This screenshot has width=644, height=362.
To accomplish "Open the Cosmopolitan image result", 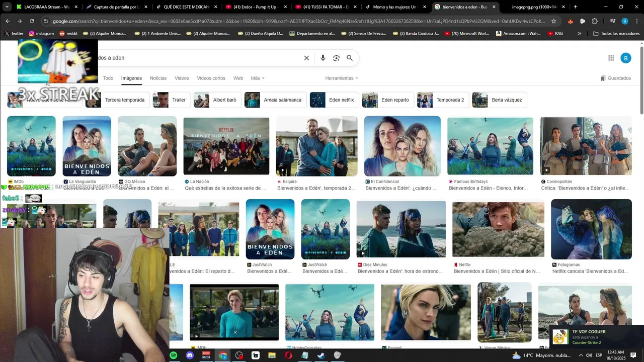I will pyautogui.click(x=586, y=146).
